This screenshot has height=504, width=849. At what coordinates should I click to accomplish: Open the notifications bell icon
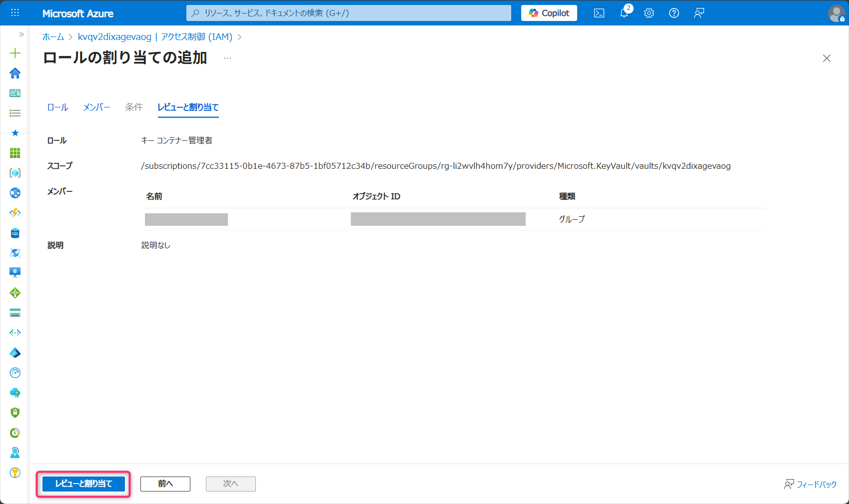click(x=624, y=13)
